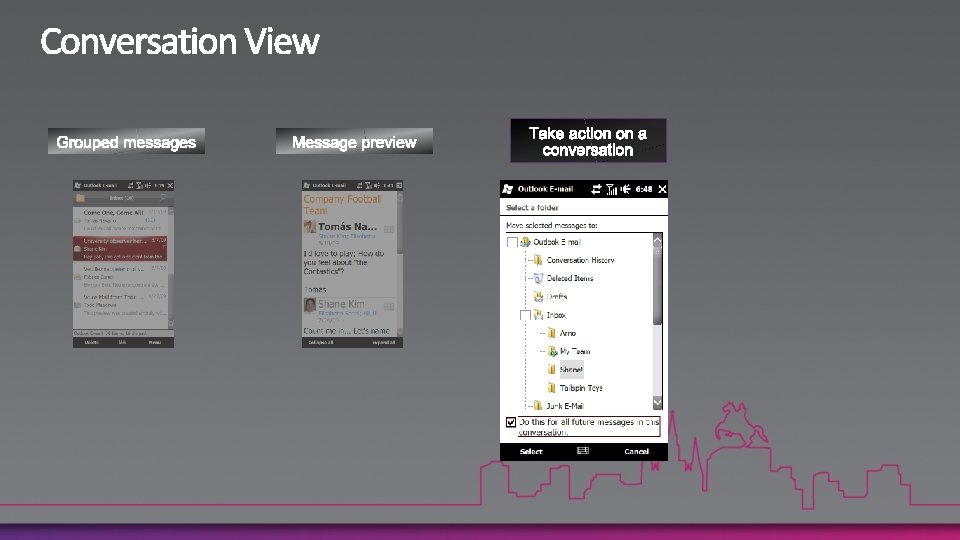Select the Conversation History folder
The height and width of the screenshot is (540, 960).
[x=580, y=260]
